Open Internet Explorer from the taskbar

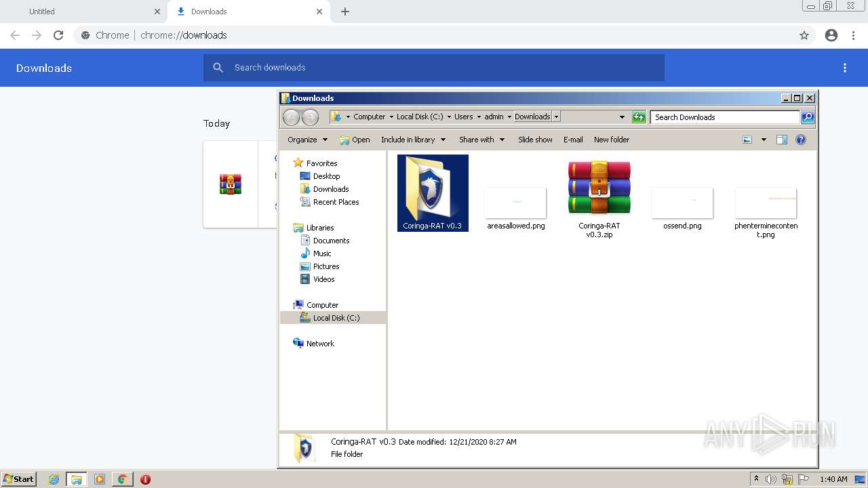[54, 479]
